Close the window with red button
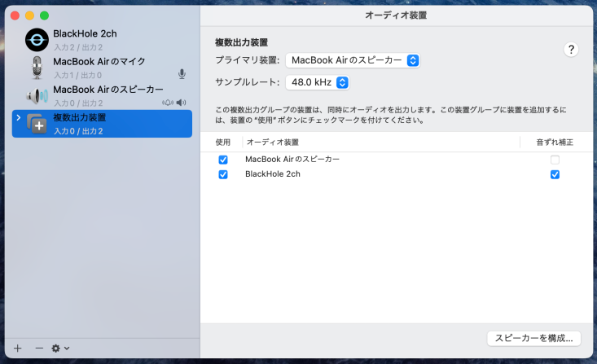The height and width of the screenshot is (364, 597). (15, 15)
